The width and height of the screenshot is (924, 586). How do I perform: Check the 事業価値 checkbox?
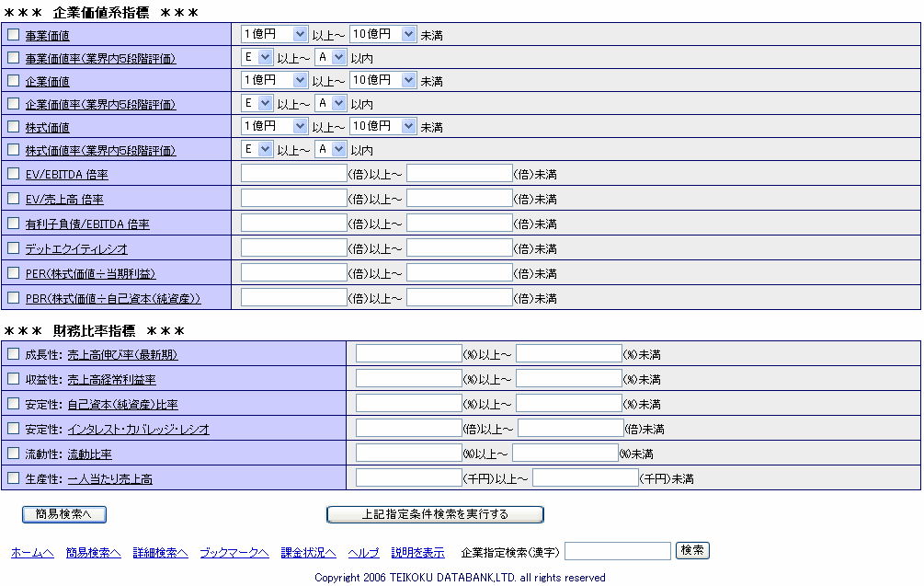(x=13, y=35)
